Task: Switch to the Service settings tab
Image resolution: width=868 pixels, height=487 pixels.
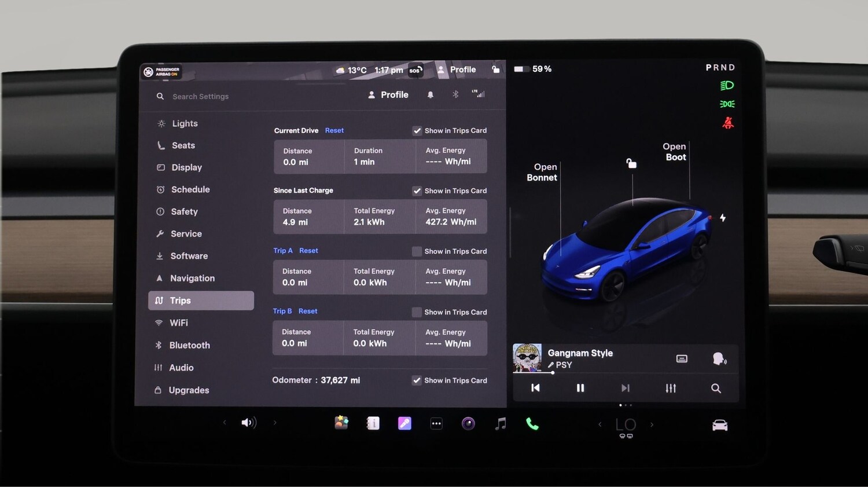Action: pos(186,233)
